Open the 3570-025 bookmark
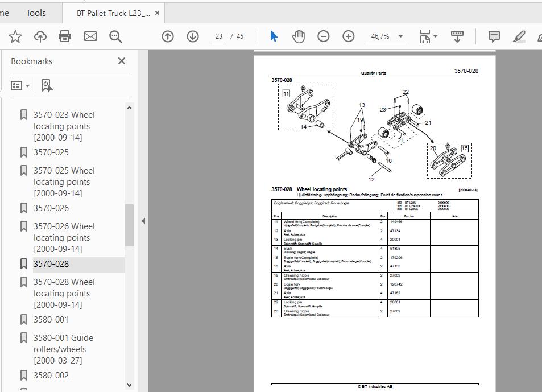This screenshot has height=392, width=542. pos(51,152)
